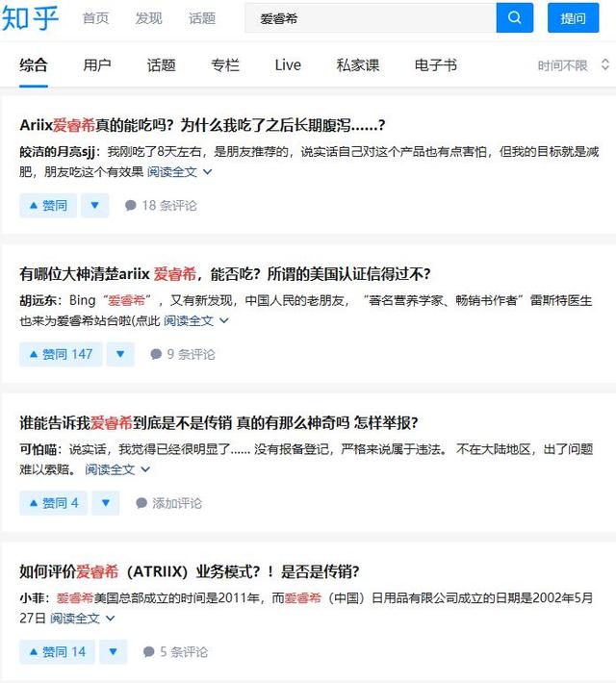Open 话题 in top navigation
616x683 pixels.
point(202,18)
